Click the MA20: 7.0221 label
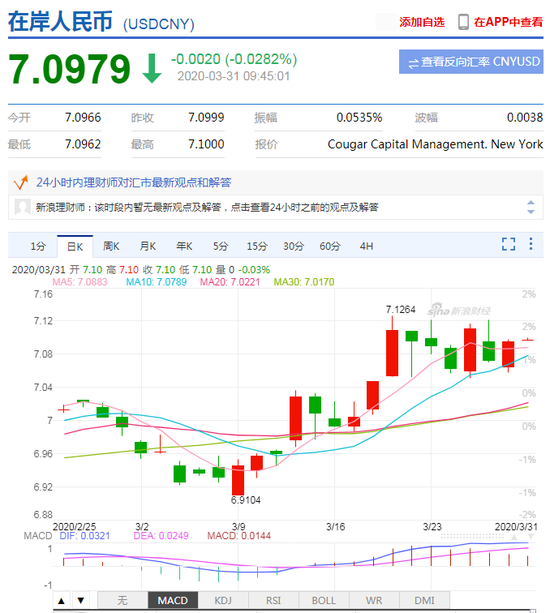 click(230, 282)
